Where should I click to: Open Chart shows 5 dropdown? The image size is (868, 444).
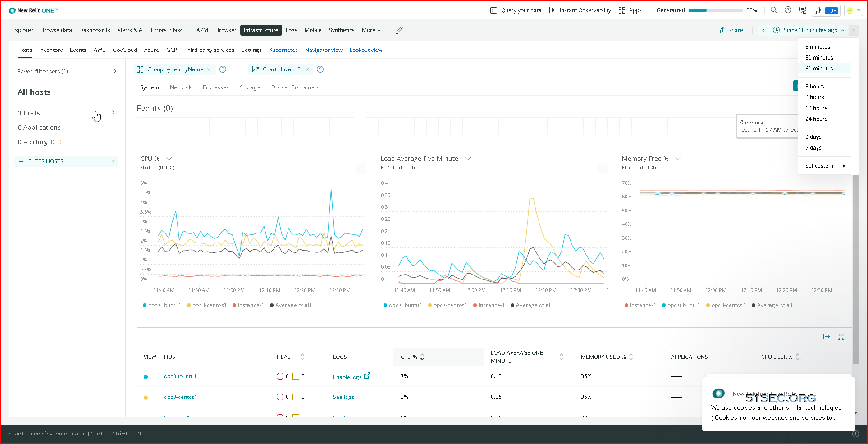281,69
